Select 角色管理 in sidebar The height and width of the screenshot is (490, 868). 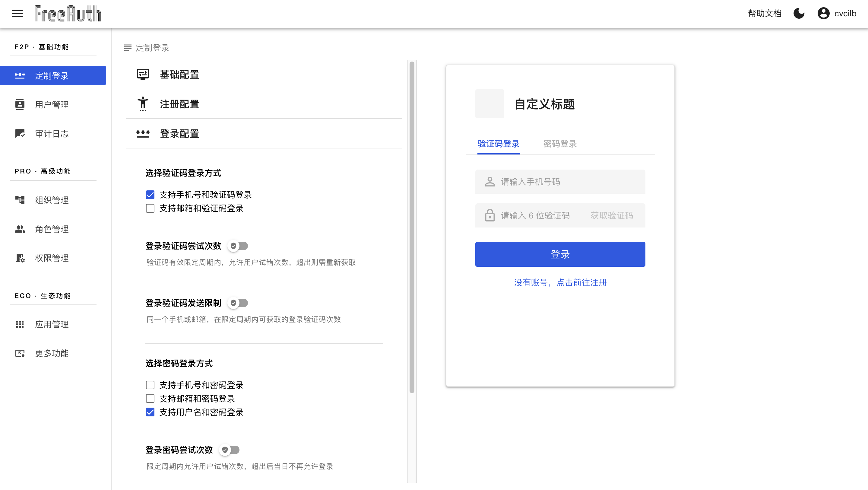[x=53, y=229]
